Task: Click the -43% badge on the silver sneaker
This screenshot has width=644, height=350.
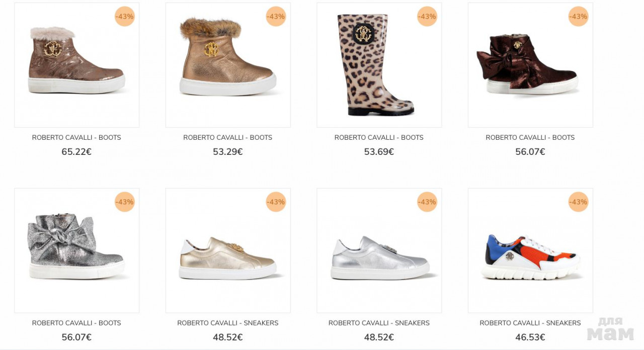Action: pos(427,202)
